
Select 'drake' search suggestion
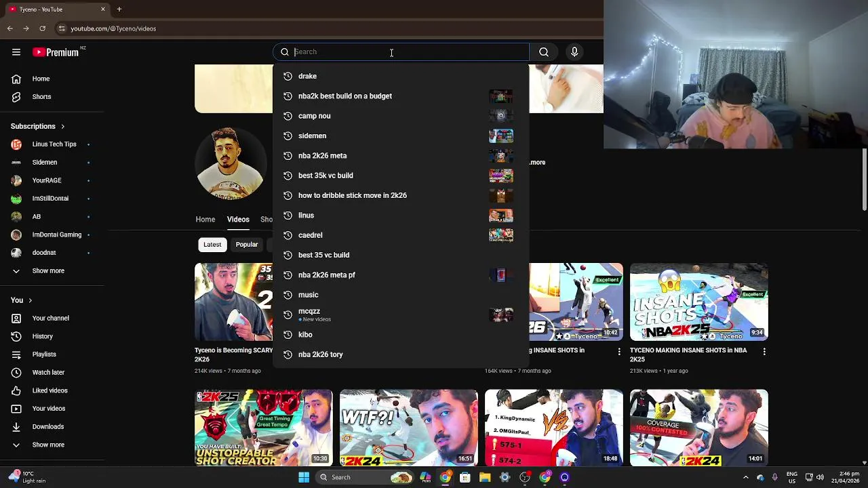click(401, 77)
